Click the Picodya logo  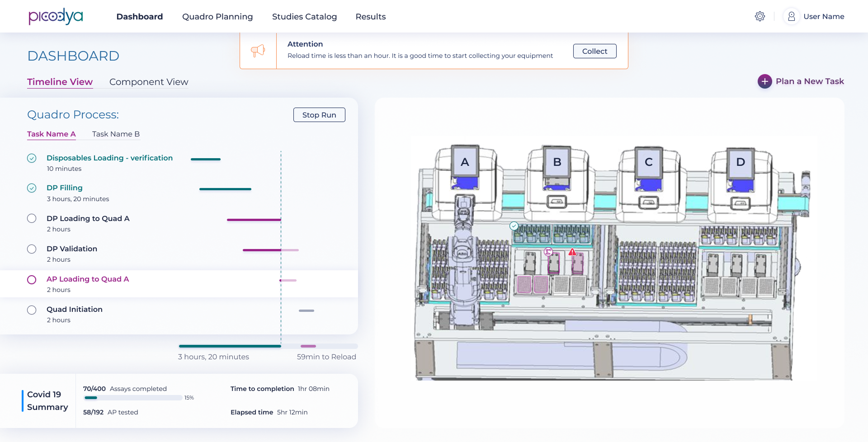[56, 16]
